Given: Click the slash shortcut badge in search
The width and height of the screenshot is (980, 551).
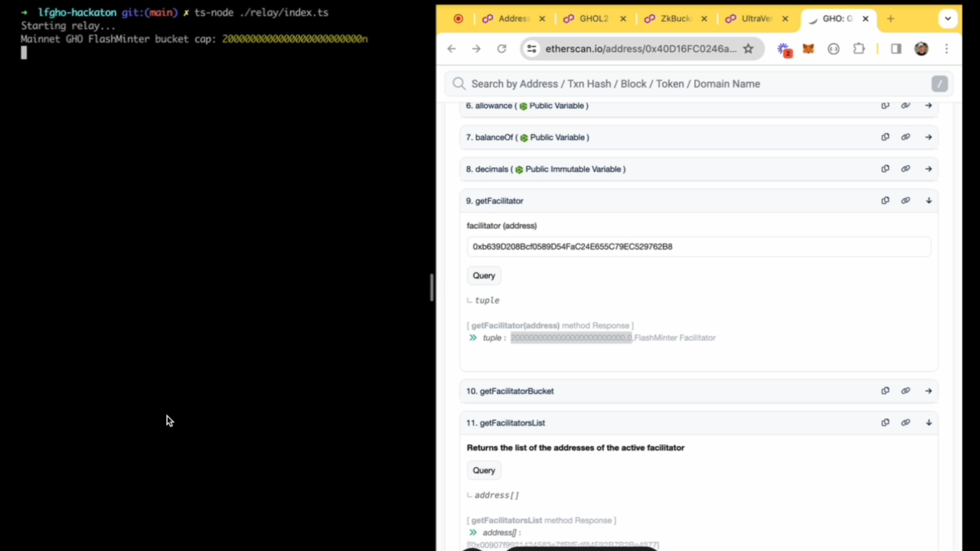Looking at the screenshot, I should point(939,84).
